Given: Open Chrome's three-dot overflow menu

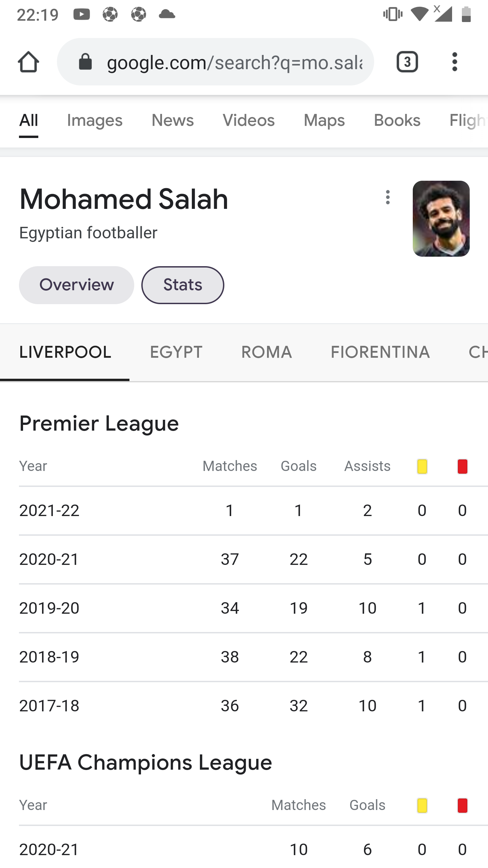Looking at the screenshot, I should 455,62.
